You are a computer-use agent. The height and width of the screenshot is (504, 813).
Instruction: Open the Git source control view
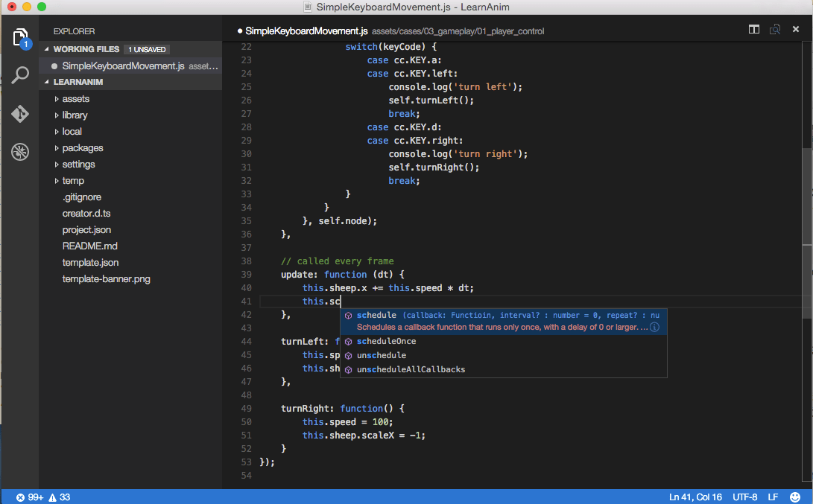click(x=19, y=114)
